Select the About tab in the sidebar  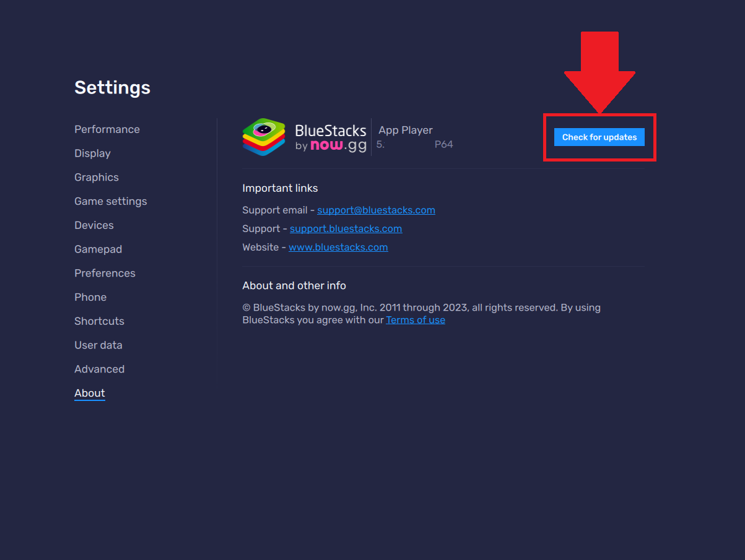pyautogui.click(x=90, y=394)
